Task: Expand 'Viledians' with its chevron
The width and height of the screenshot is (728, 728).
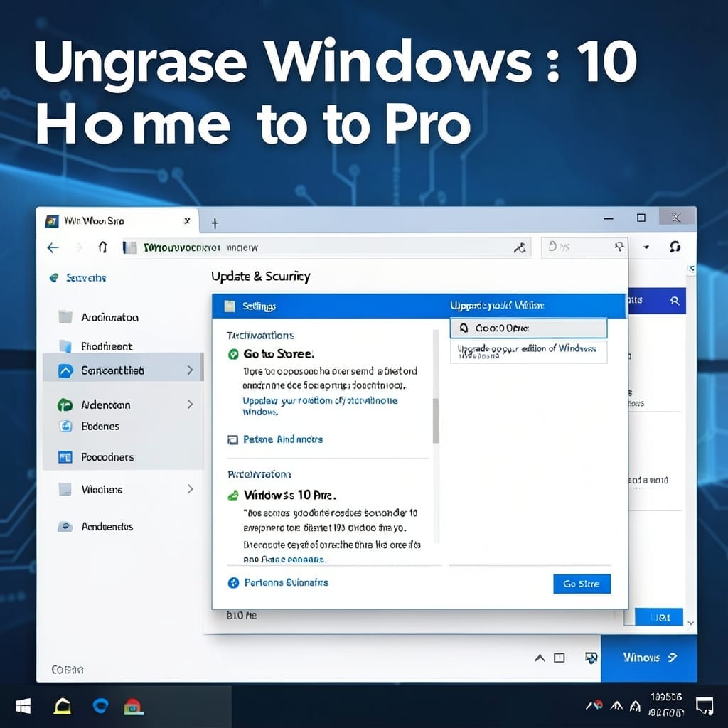Action: 190,489
